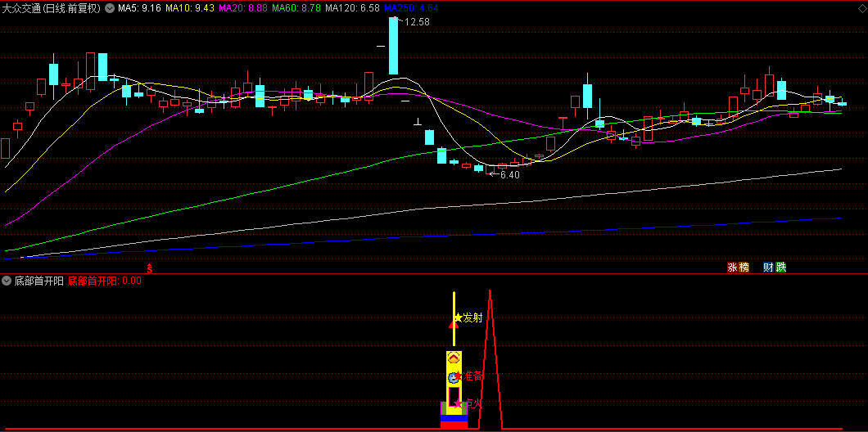The image size is (868, 432).
Task: Click the blue smiley face 准备 icon
Action: [453, 377]
